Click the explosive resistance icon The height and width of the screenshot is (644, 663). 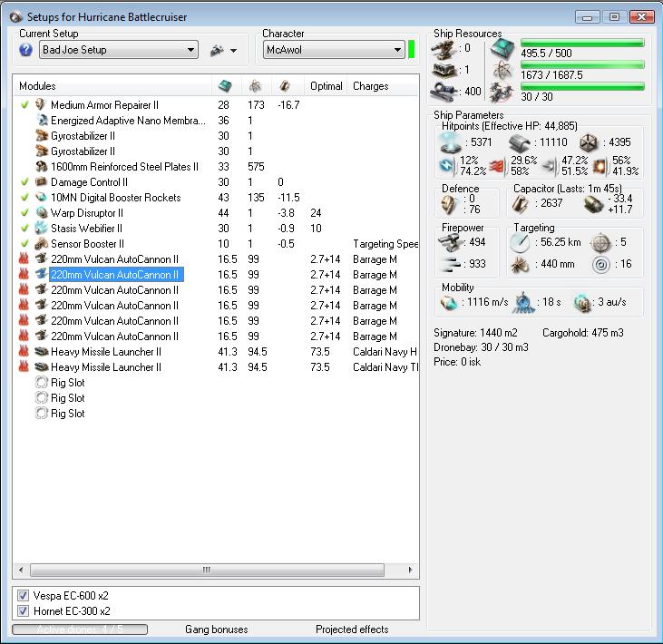(600, 166)
